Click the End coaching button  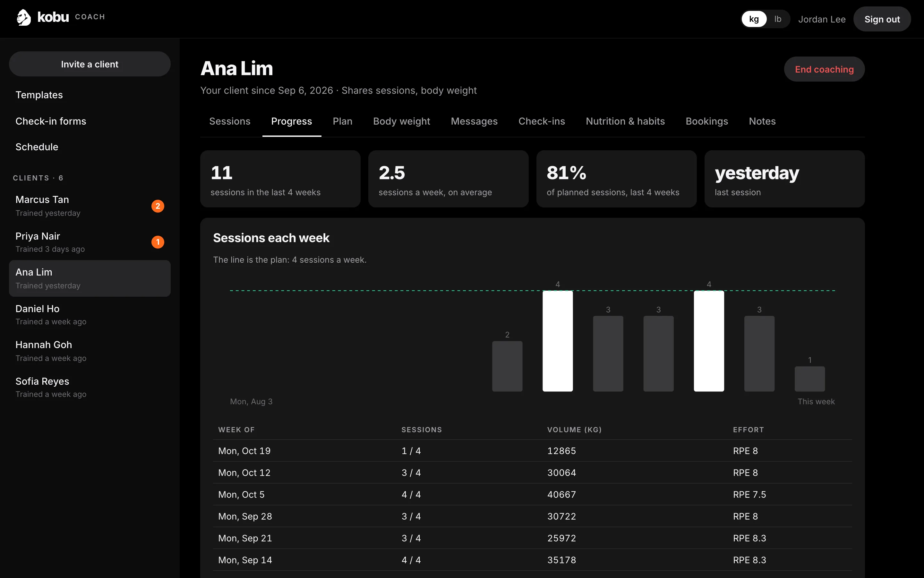[824, 69]
